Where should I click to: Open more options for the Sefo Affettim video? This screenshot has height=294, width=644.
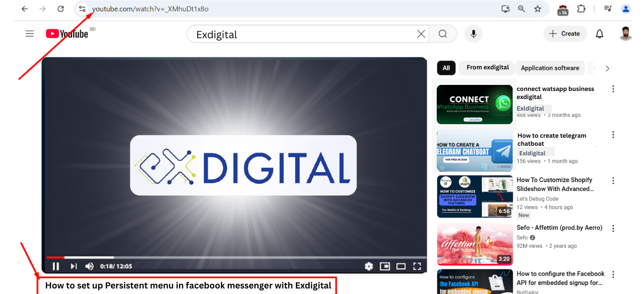tap(613, 229)
